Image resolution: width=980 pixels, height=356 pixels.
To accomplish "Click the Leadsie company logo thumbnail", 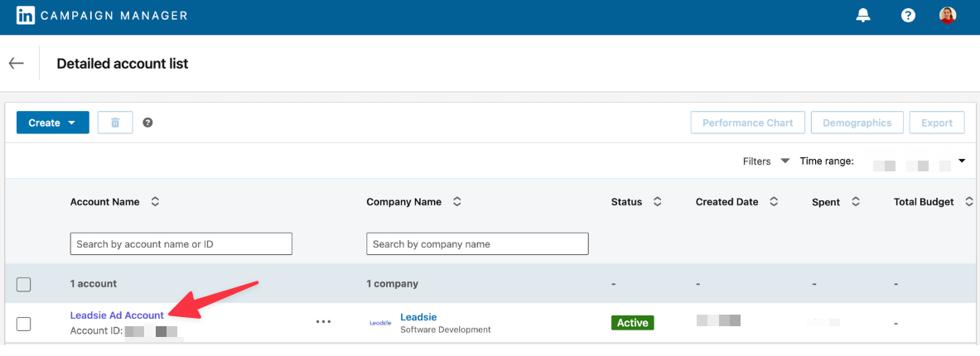I will point(380,323).
